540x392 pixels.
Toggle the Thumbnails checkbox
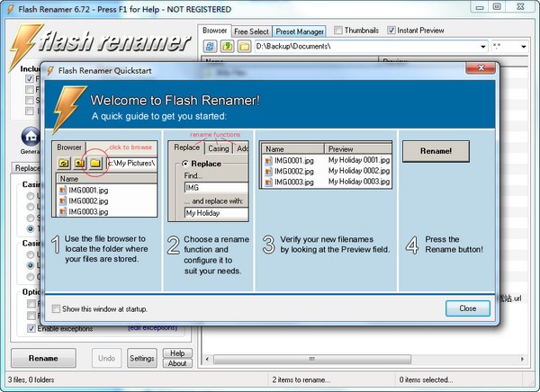(x=338, y=31)
